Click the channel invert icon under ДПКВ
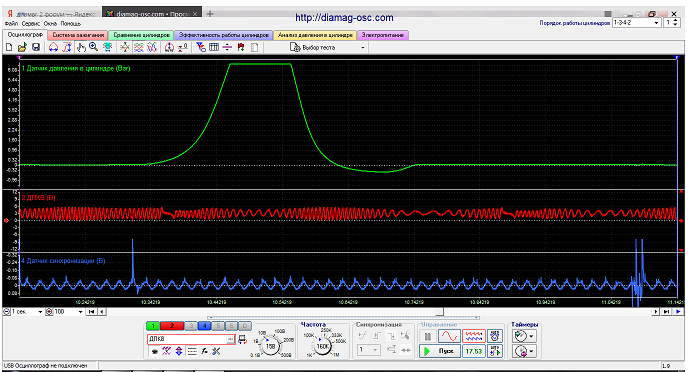691x372 pixels. pos(155,351)
